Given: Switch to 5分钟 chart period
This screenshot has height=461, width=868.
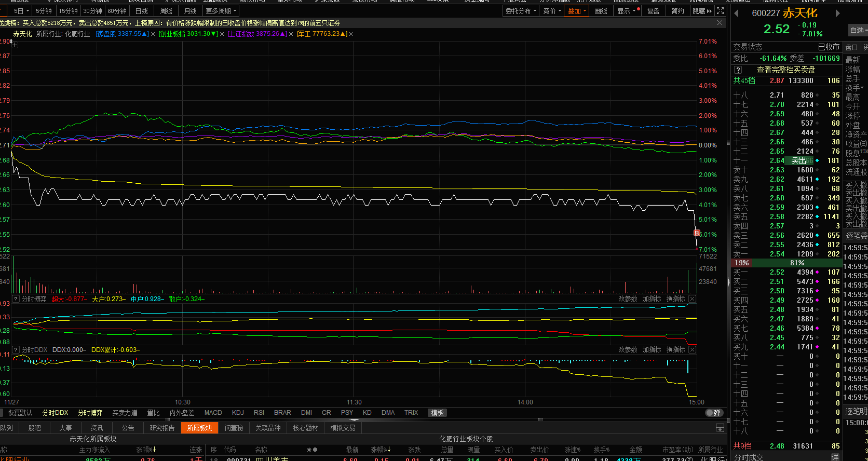Looking at the screenshot, I should tap(44, 11).
